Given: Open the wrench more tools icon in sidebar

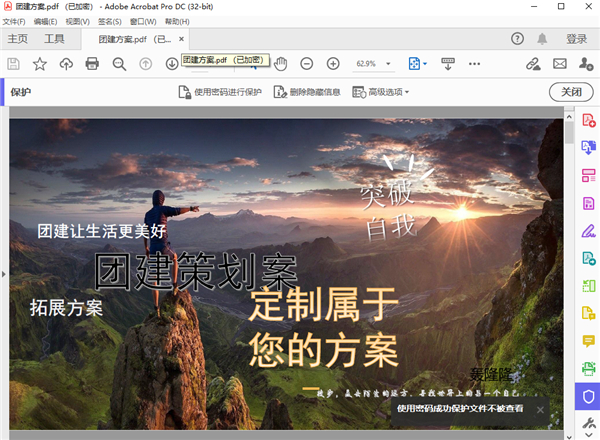Looking at the screenshot, I should tap(589, 423).
